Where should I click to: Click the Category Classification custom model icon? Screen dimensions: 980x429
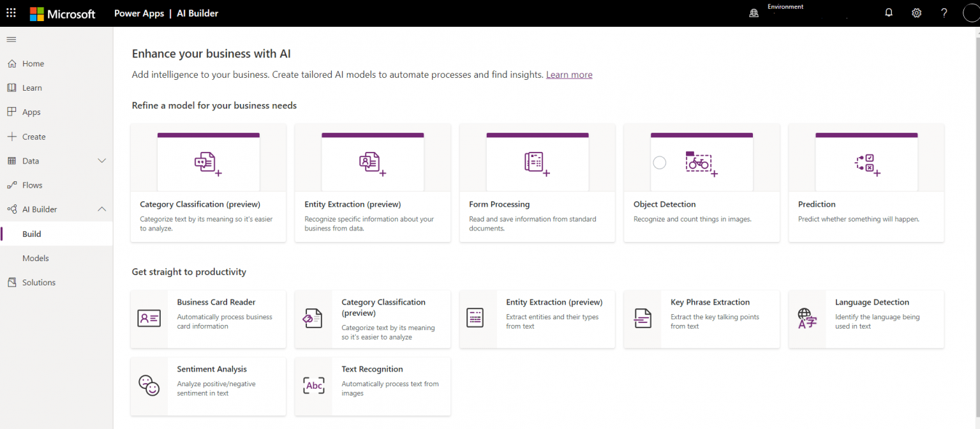coord(208,164)
